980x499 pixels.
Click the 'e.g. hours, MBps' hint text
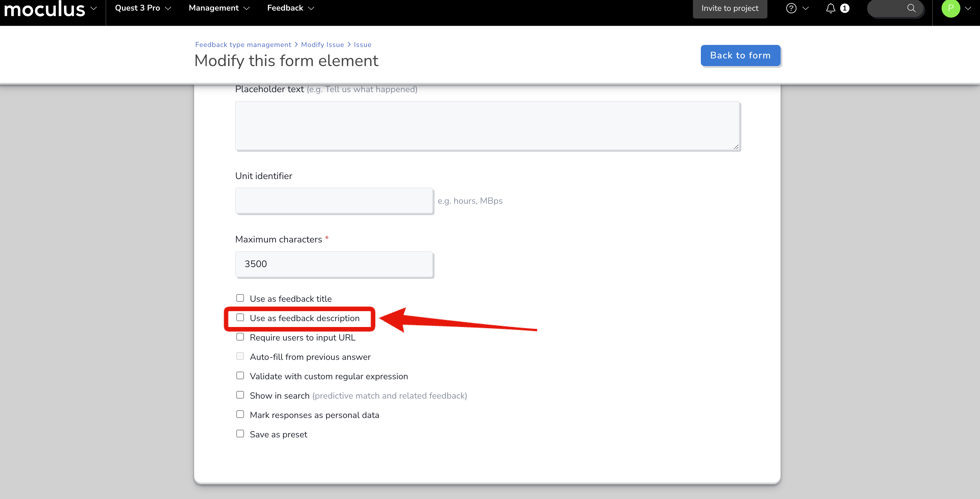[x=470, y=201]
